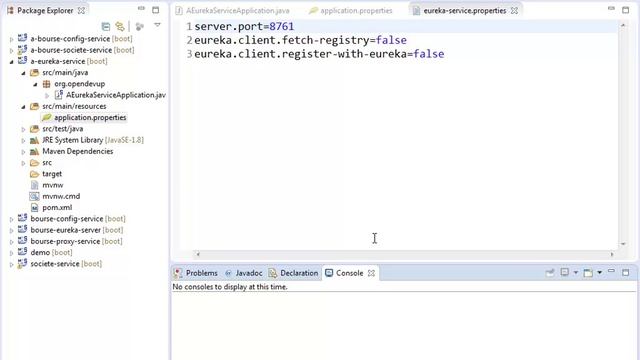Click target folder icon

35,174
